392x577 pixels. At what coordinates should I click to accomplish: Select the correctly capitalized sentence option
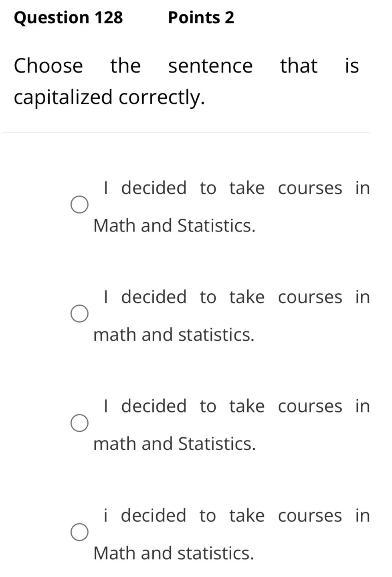point(80,314)
